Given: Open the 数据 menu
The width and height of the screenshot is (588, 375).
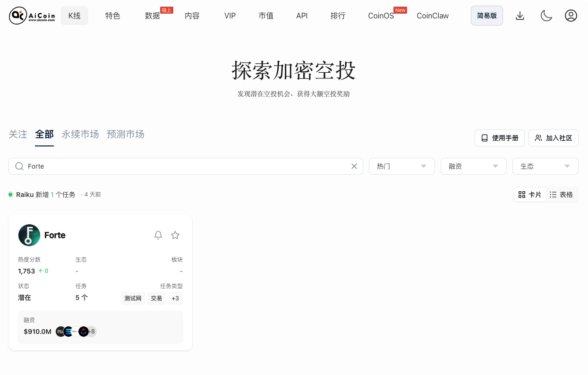Looking at the screenshot, I should pyautogui.click(x=153, y=16).
